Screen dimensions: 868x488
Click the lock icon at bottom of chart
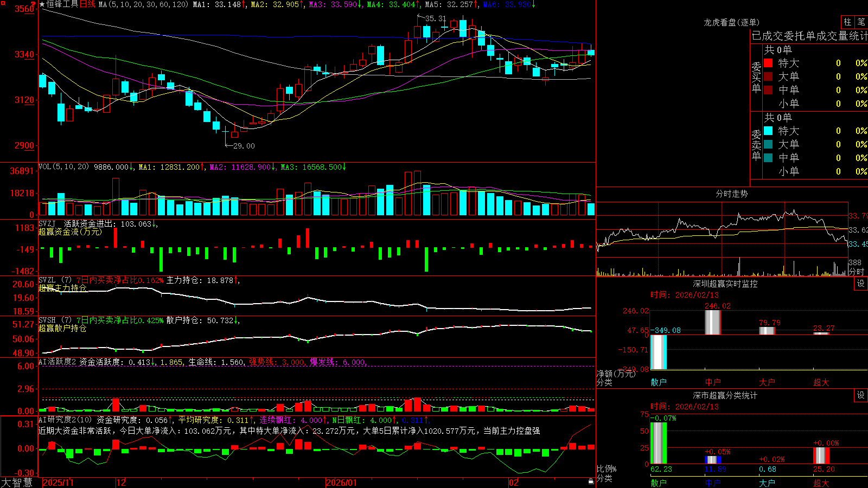click(x=591, y=481)
